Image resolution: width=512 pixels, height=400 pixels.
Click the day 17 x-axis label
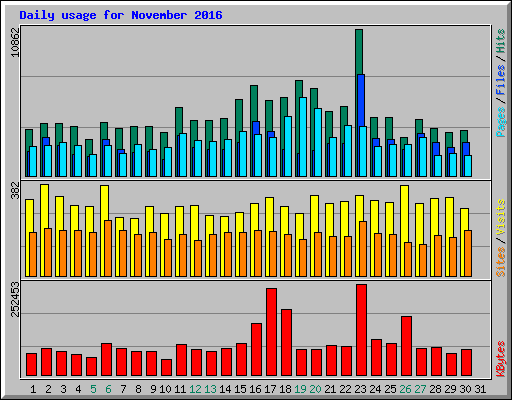[270, 389]
